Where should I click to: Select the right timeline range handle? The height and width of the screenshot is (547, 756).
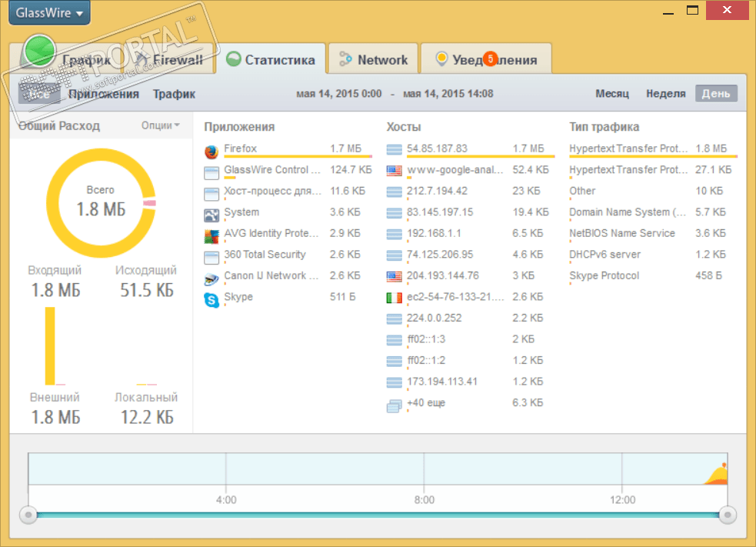(728, 515)
